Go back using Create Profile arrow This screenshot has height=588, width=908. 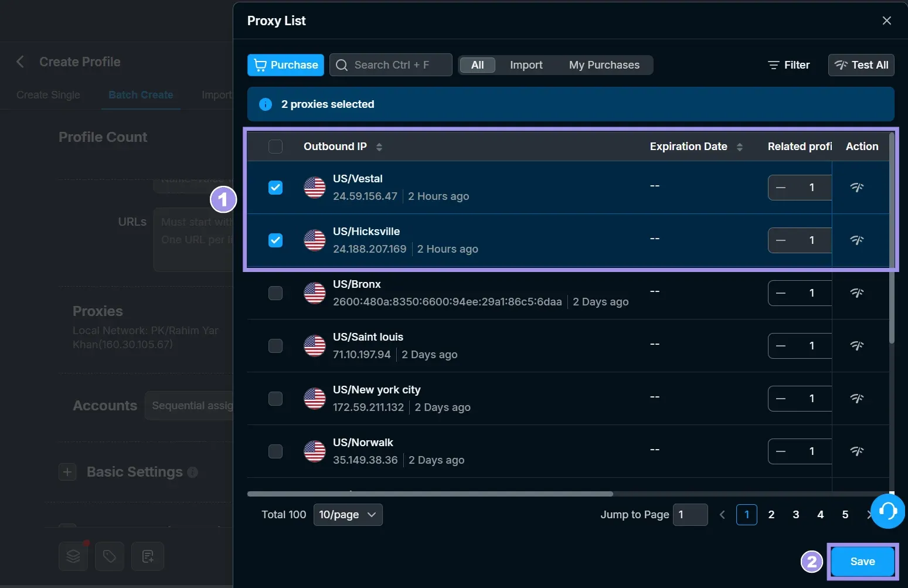coord(21,62)
